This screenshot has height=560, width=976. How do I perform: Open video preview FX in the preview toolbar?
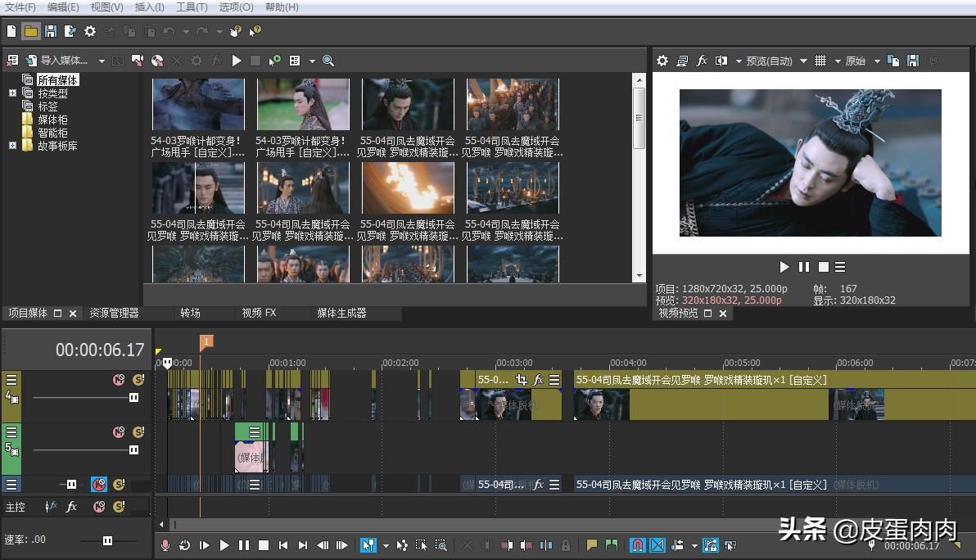tap(702, 61)
